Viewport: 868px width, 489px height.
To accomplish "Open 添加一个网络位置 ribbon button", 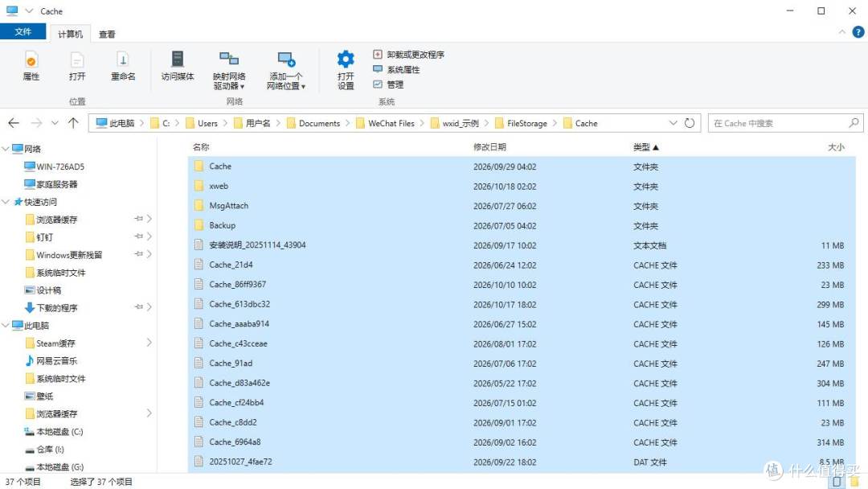I will [285, 70].
